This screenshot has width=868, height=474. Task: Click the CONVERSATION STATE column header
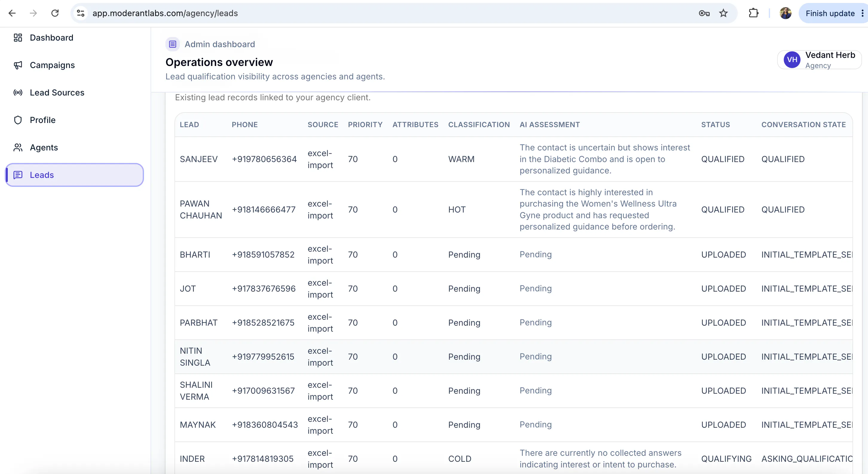click(804, 124)
